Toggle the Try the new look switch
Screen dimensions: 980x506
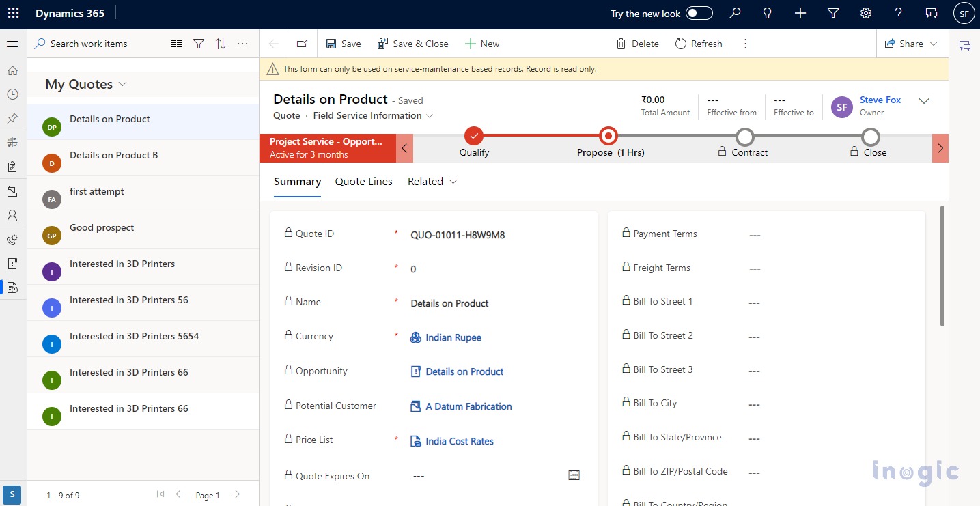pos(699,14)
